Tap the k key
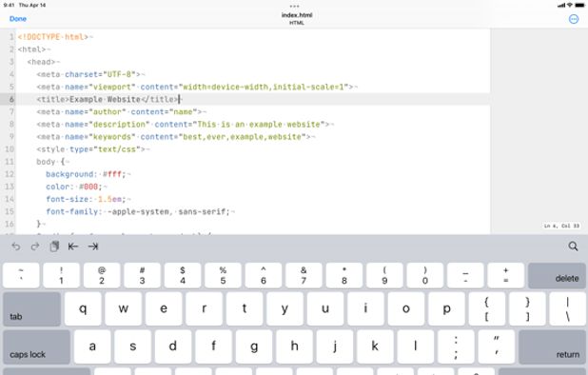This screenshot has height=375, width=588. 375,346
